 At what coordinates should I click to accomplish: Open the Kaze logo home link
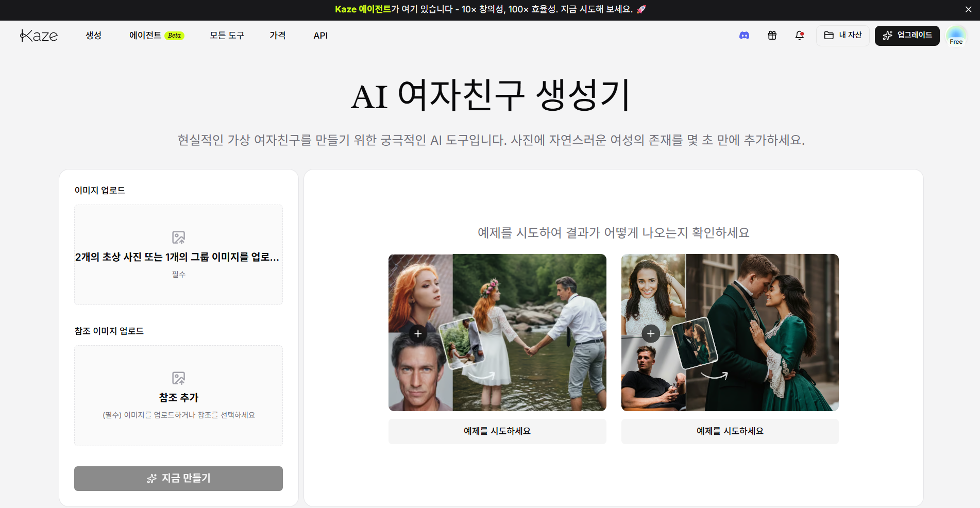(x=39, y=36)
